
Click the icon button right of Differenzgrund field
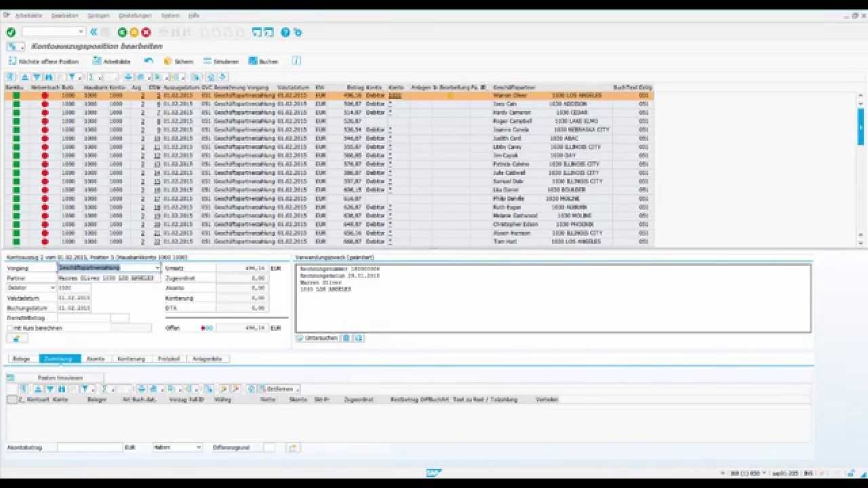[293, 447]
